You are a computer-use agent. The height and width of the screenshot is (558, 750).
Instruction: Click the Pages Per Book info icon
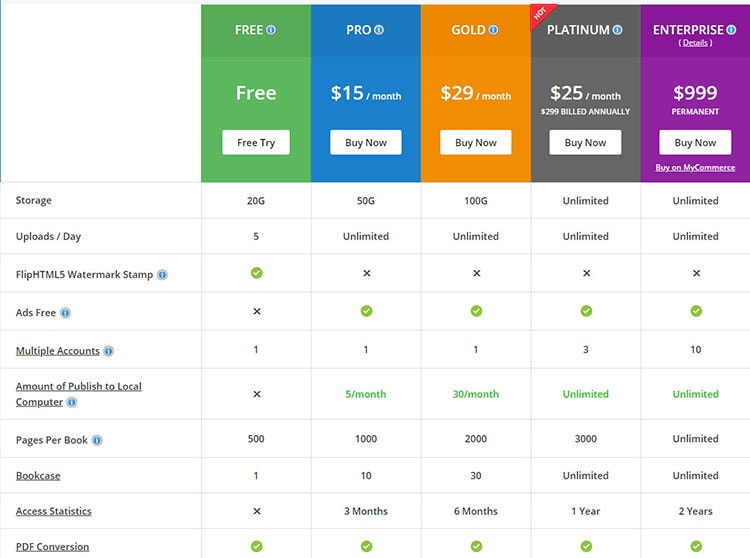coord(97,440)
